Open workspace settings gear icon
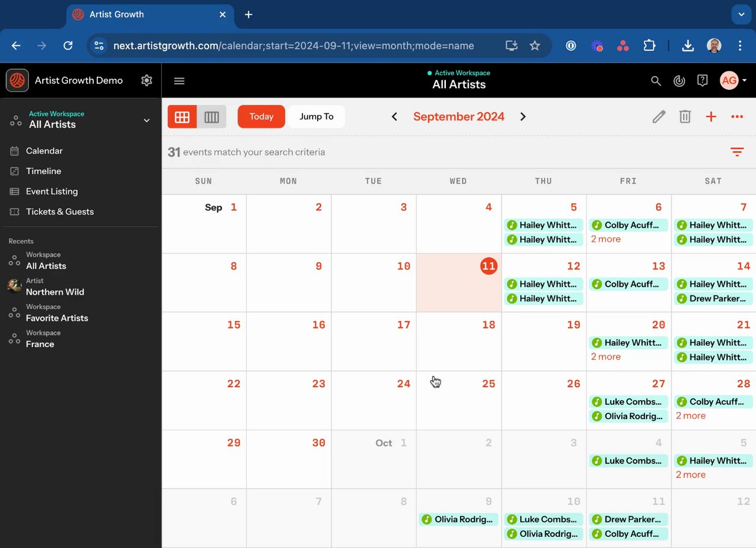 (x=146, y=80)
